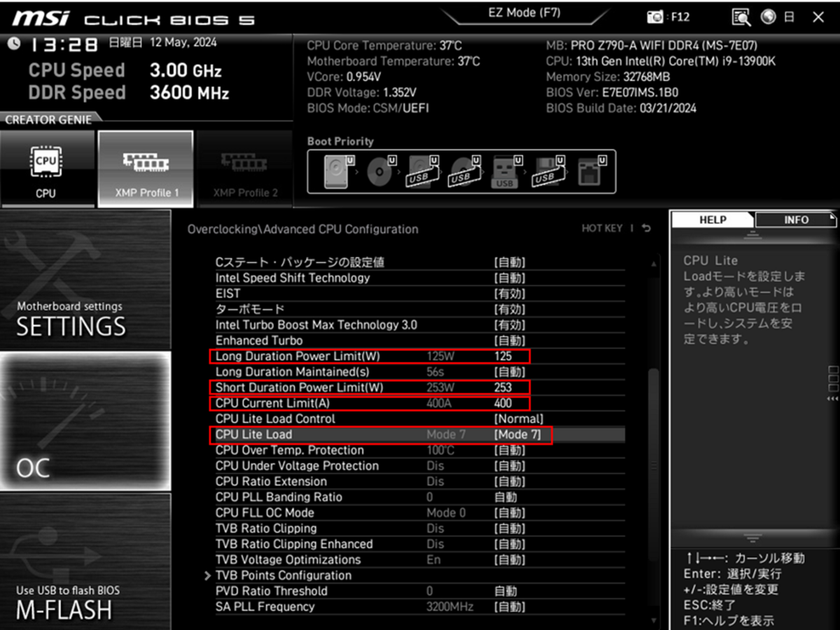Viewport: 840px width, 630px height.
Task: Click the 13:28 time display
Action: pyautogui.click(x=63, y=45)
